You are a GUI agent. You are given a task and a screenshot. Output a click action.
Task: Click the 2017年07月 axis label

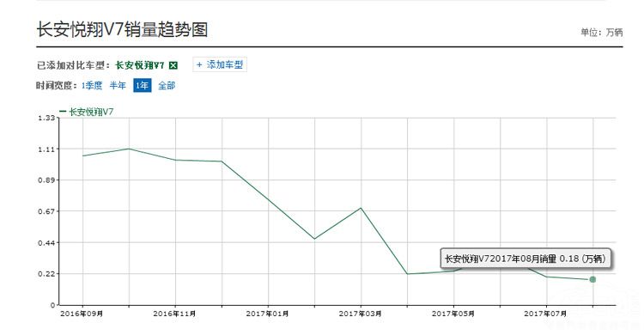click(545, 314)
